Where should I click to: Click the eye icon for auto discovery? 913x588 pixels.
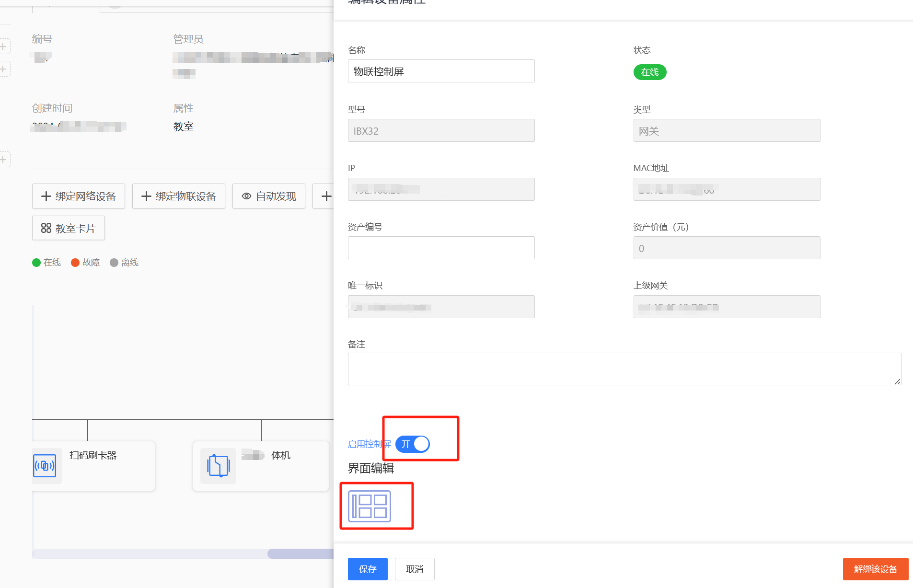coord(246,196)
